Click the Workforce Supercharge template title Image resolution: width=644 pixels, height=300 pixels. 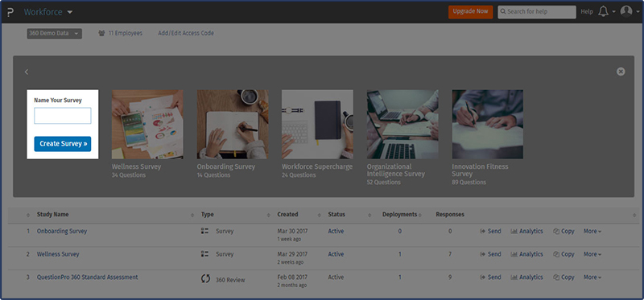pos(317,166)
